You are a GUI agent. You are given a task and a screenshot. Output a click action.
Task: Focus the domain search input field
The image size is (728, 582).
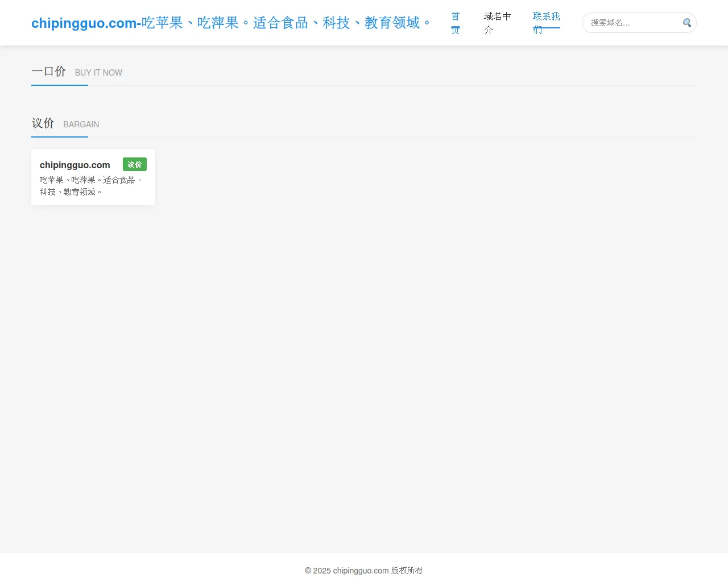(632, 23)
